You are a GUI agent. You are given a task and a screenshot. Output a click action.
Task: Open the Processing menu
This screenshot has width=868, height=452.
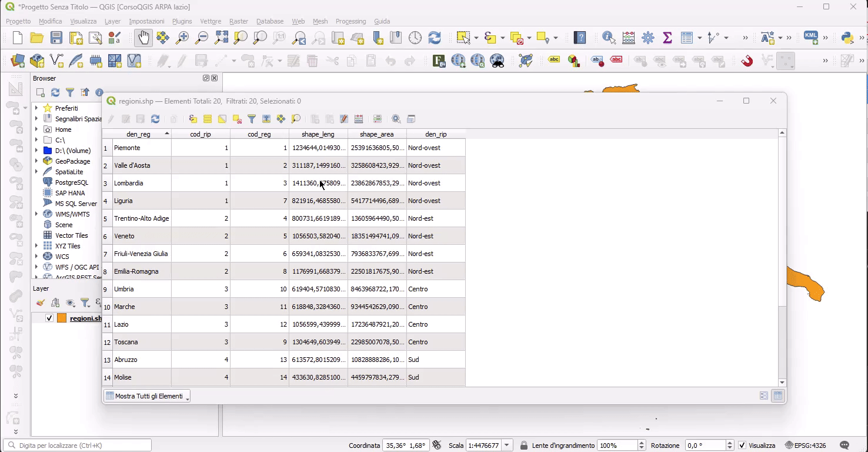350,21
